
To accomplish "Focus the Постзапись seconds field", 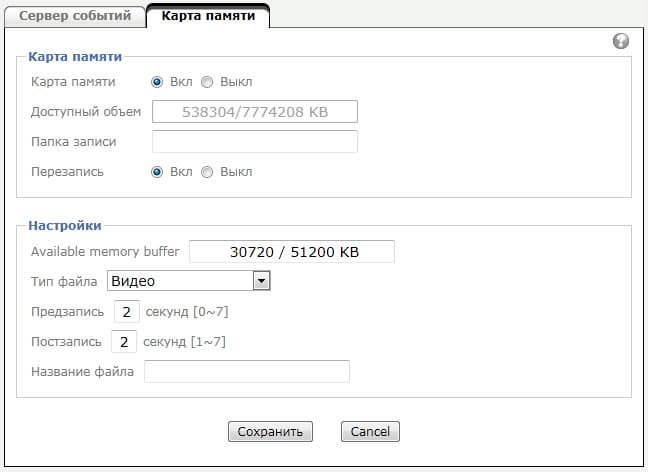I will [x=124, y=342].
